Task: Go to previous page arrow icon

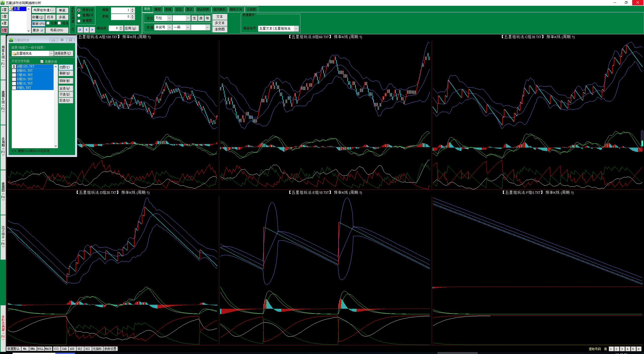Action: 86,29
